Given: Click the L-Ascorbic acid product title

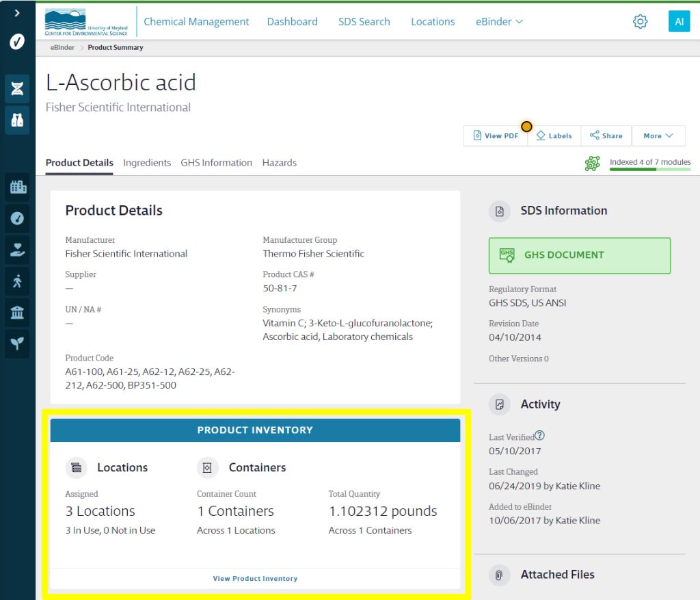Looking at the screenshot, I should click(x=121, y=83).
